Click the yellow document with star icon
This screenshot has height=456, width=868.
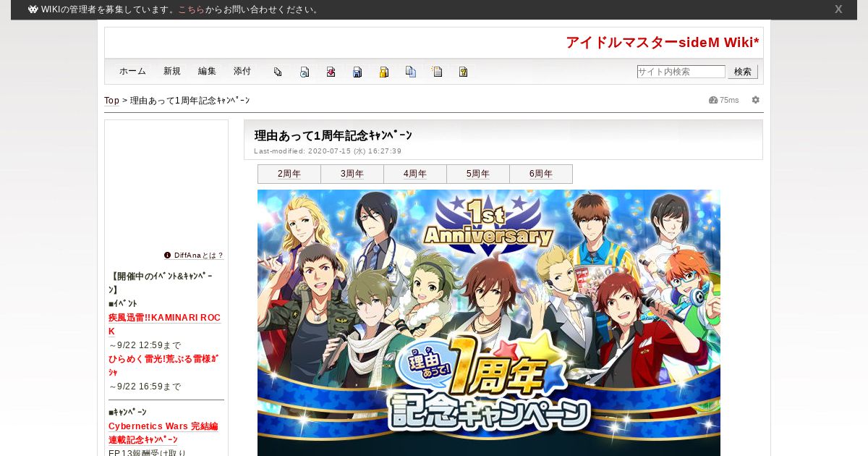click(x=437, y=72)
